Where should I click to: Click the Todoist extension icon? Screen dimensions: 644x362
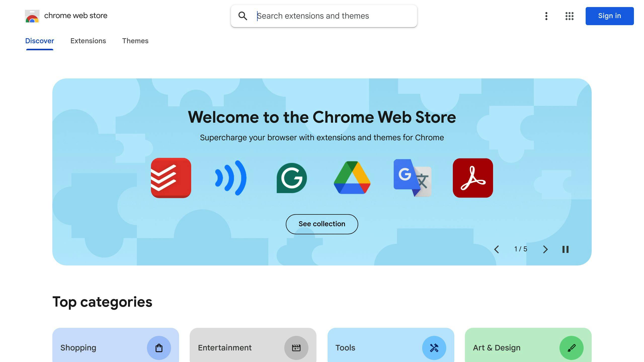point(171,178)
